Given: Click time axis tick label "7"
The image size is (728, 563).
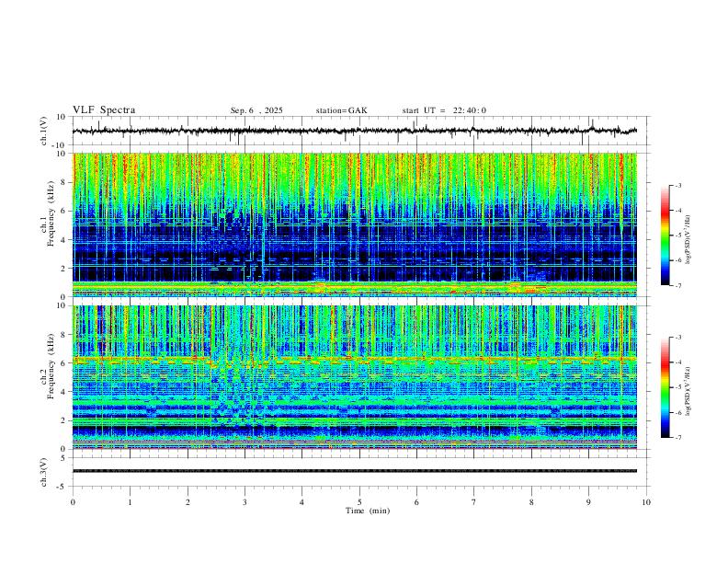Looking at the screenshot, I should [x=474, y=502].
